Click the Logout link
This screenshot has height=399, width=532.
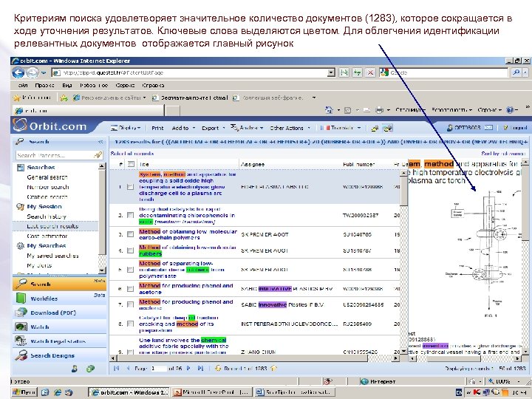pos(516,128)
